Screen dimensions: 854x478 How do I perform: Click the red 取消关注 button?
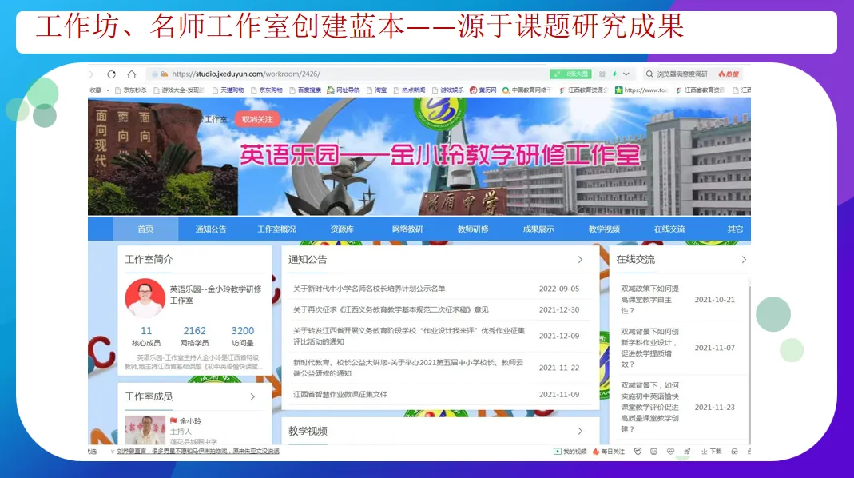(256, 119)
